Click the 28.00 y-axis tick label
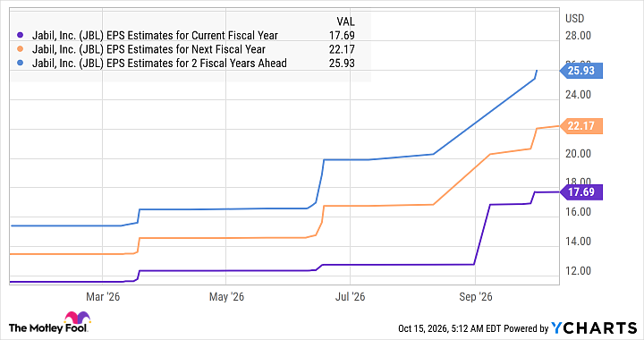Screen dimensions: 644x340 pos(578,36)
